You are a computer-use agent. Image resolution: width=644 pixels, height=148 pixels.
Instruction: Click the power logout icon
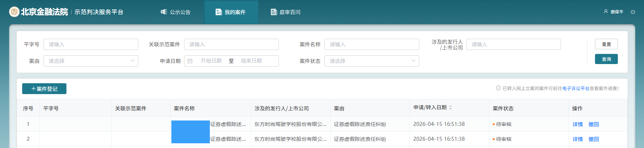pos(633,12)
